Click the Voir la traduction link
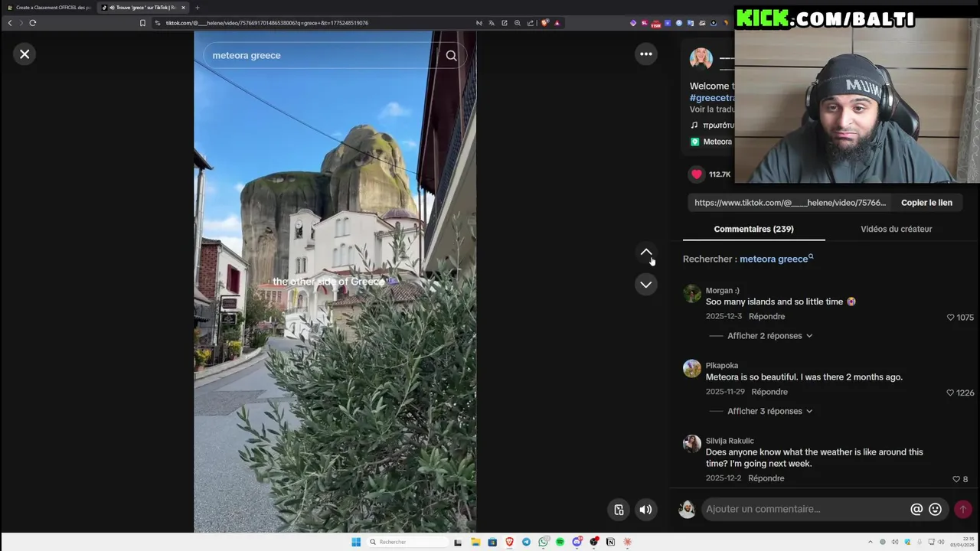The width and height of the screenshot is (980, 551). point(712,109)
